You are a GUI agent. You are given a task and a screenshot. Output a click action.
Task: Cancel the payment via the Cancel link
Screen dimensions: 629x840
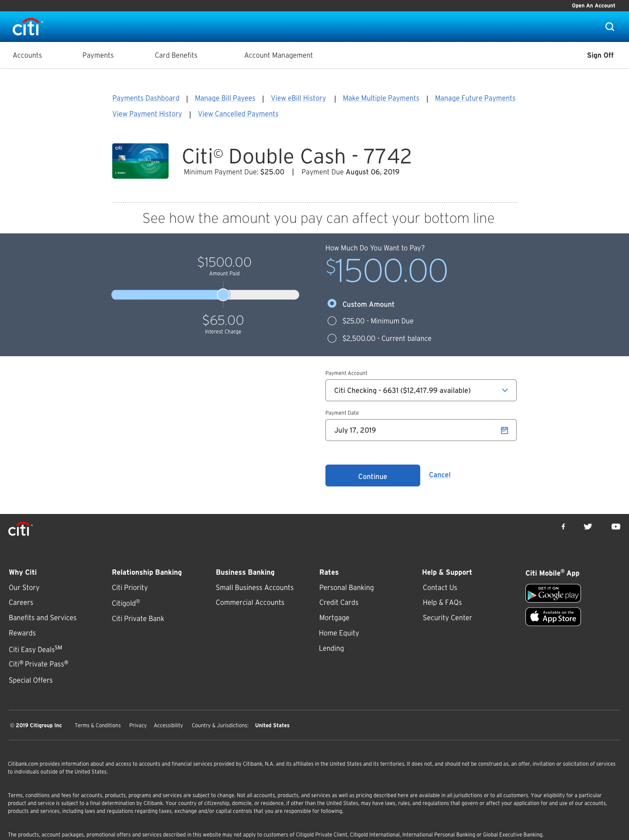pyautogui.click(x=439, y=475)
